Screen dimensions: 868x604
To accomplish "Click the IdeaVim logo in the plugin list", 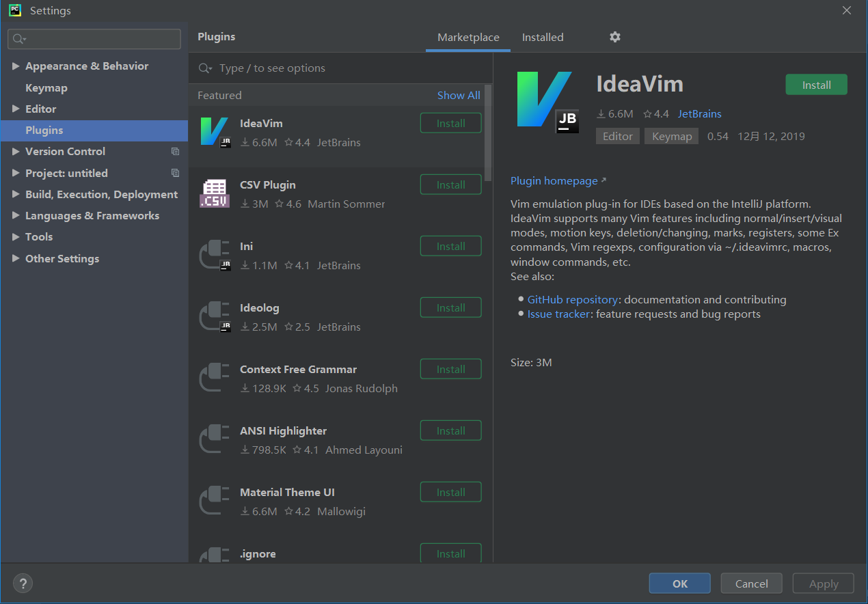I will pyautogui.click(x=215, y=132).
